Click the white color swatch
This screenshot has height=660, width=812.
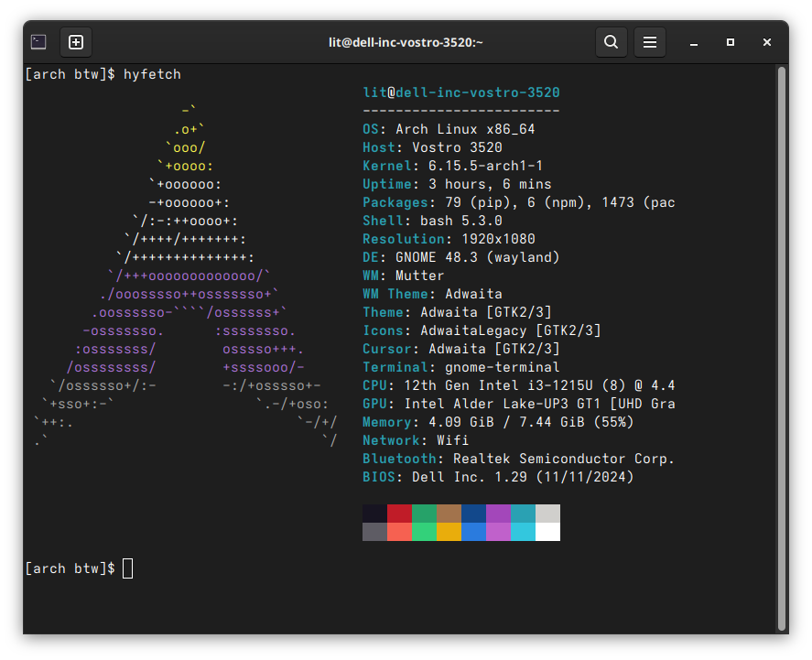(x=547, y=532)
